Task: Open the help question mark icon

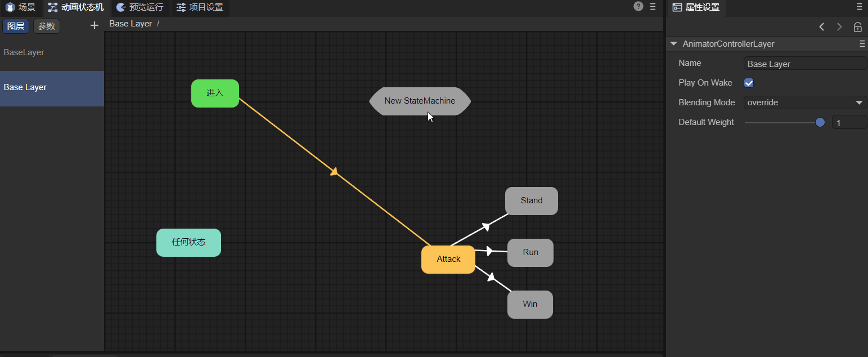Action: point(638,7)
